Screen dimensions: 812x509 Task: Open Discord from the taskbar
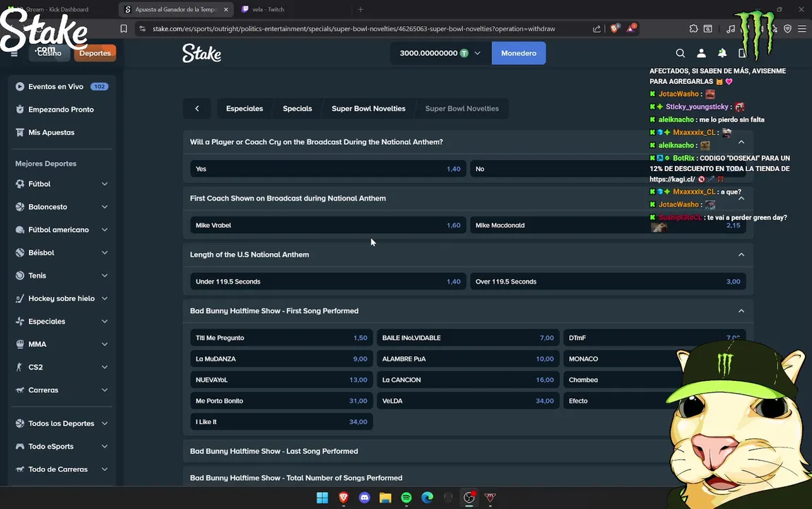(365, 498)
